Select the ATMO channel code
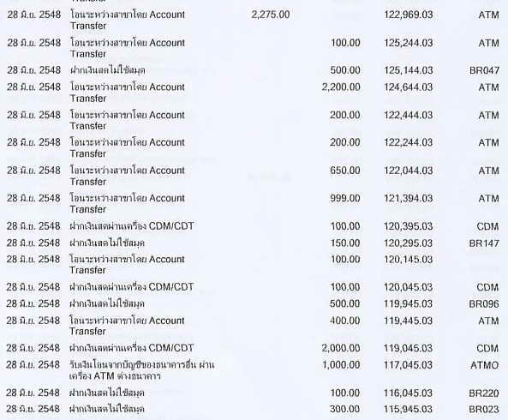This screenshot has width=508, height=420. pyautogui.click(x=484, y=365)
